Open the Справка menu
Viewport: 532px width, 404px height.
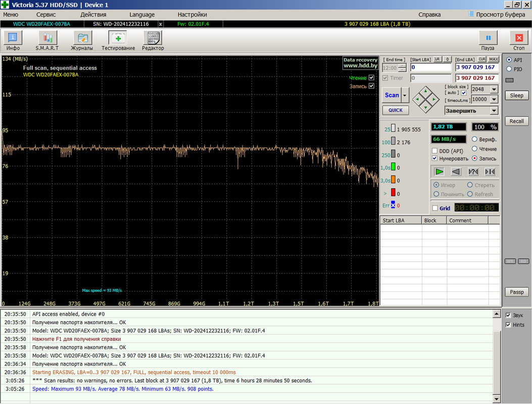(x=429, y=15)
